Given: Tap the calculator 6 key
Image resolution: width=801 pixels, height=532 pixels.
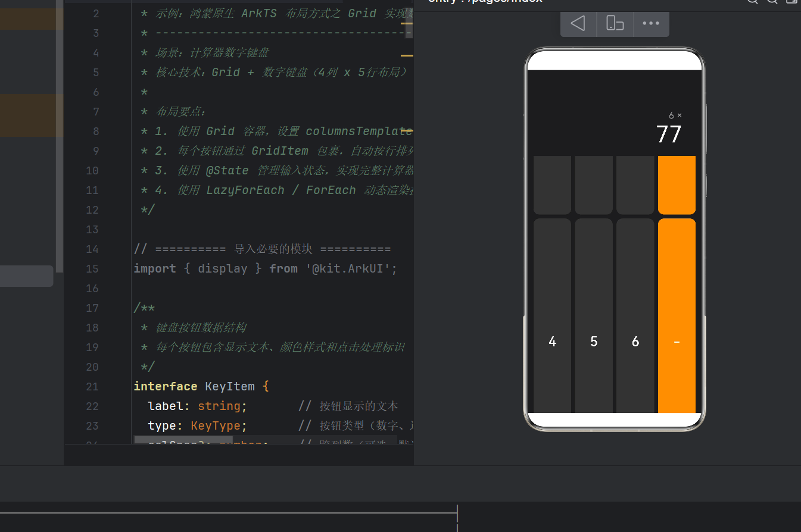Looking at the screenshot, I should click(x=635, y=315).
